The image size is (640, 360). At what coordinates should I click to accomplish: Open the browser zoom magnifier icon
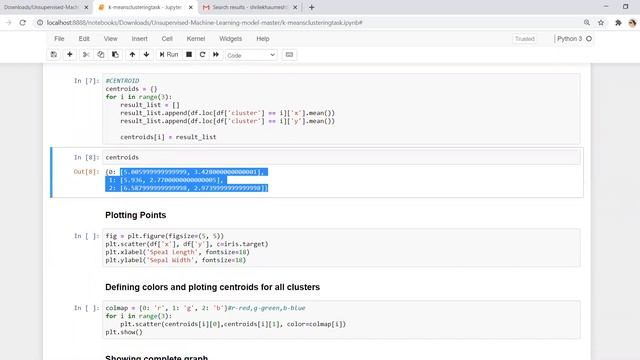point(587,23)
